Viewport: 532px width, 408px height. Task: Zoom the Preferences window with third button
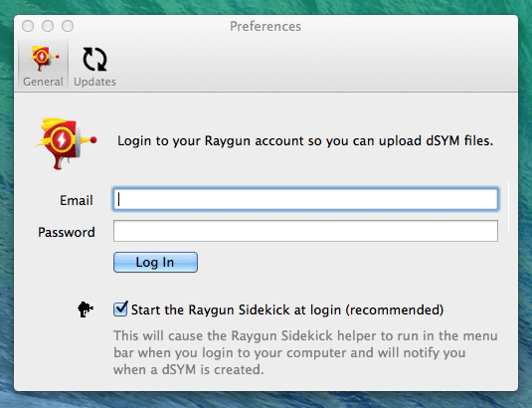click(68, 26)
